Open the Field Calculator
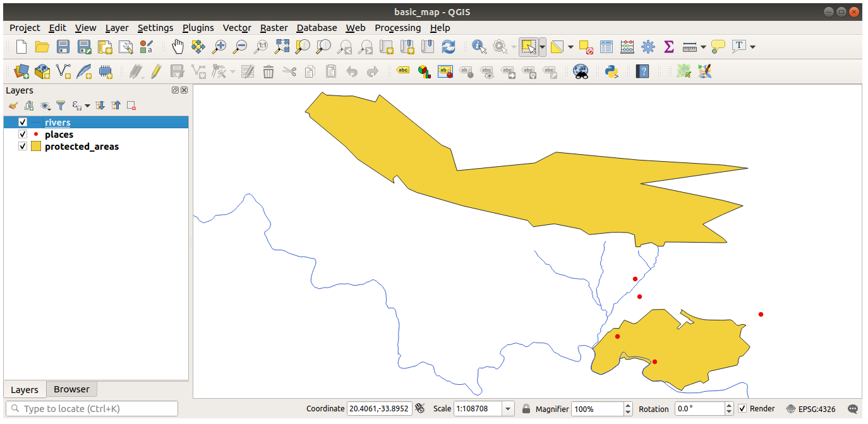 click(x=627, y=46)
